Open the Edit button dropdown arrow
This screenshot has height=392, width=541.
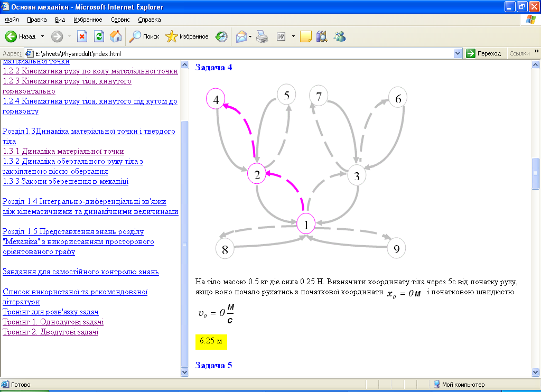[293, 36]
